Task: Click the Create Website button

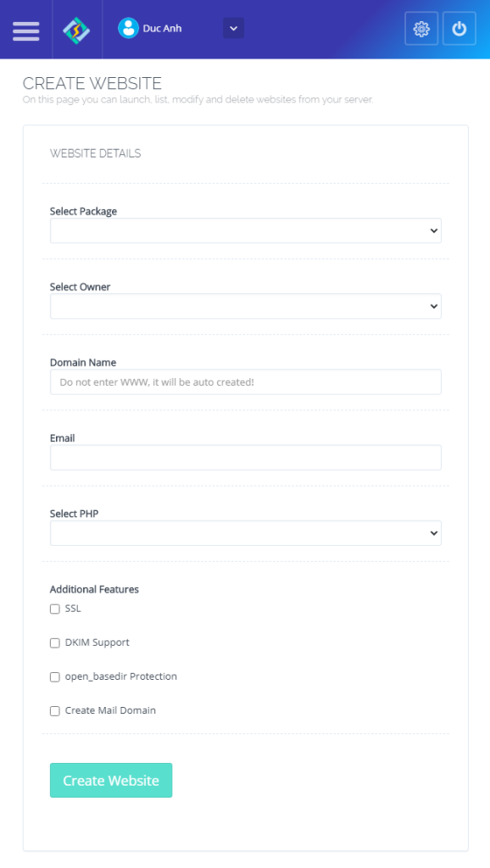Action: pos(110,780)
